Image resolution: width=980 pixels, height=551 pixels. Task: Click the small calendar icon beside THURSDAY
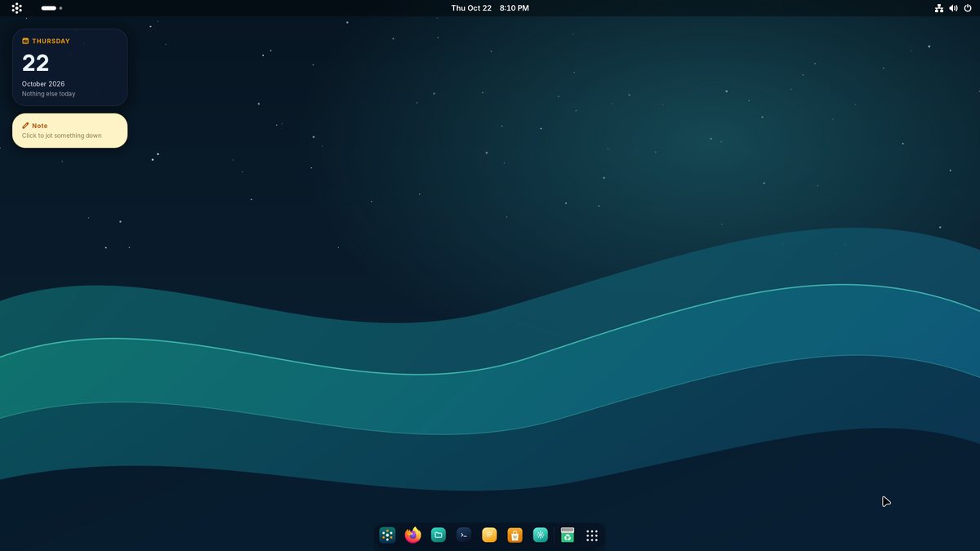pos(25,41)
